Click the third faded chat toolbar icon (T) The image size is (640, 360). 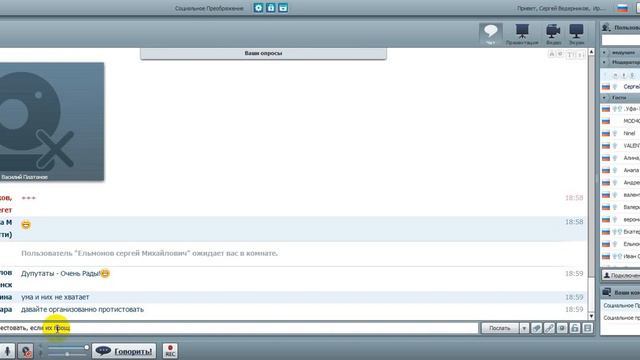(570, 54)
